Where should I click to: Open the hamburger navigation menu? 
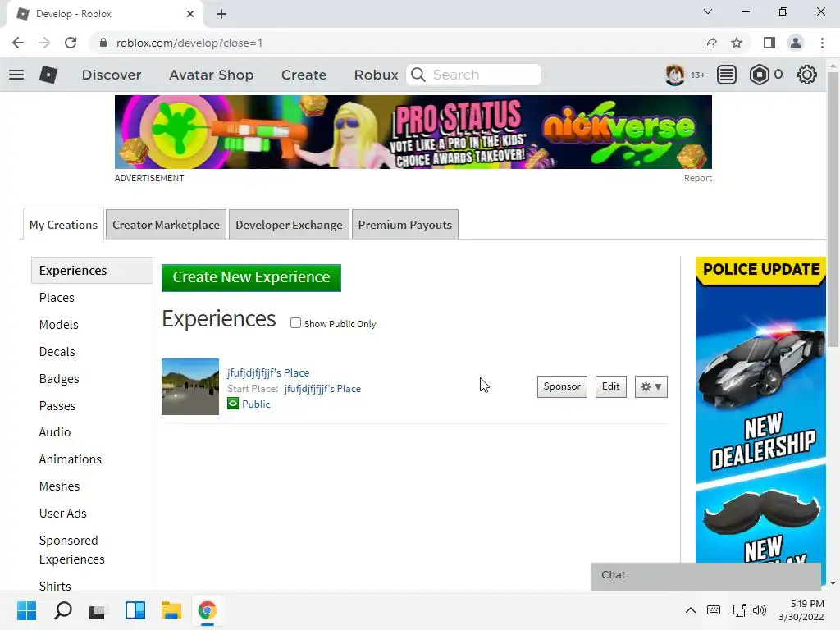[x=16, y=75]
